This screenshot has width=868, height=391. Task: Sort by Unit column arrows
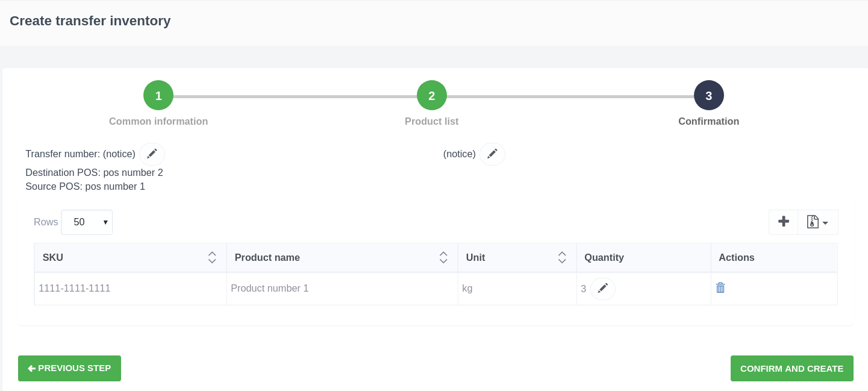561,257
